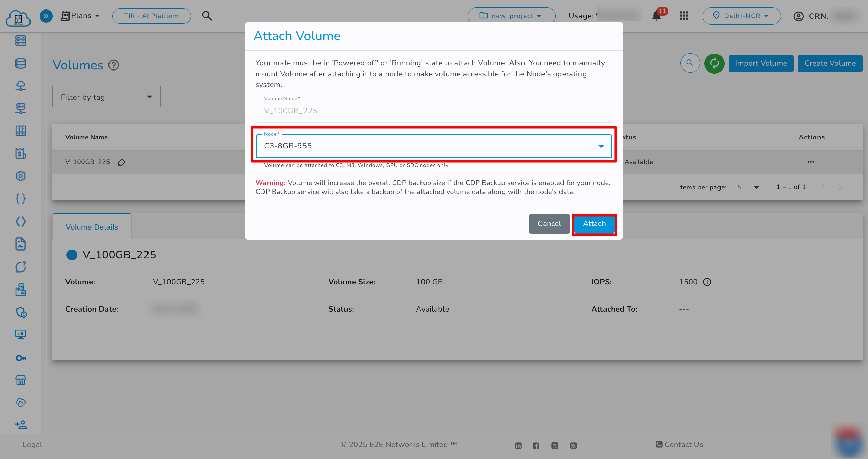Open the Plans menu
The image size is (868, 459).
click(x=80, y=16)
